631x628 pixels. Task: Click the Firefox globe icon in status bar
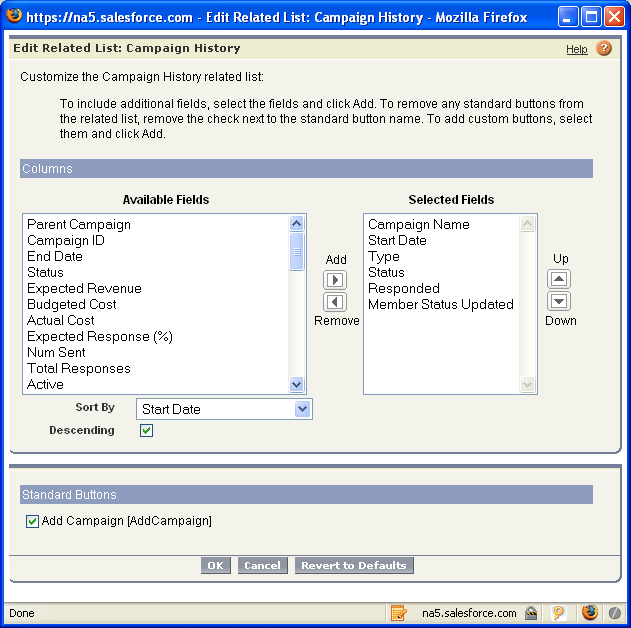click(590, 613)
